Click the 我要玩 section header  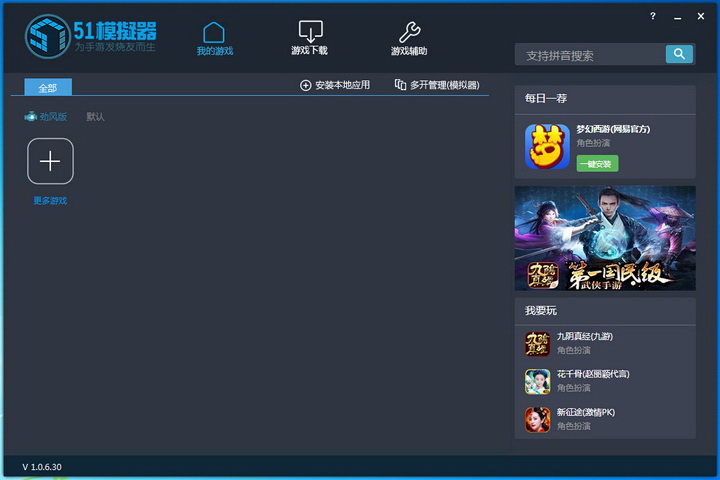click(541, 311)
